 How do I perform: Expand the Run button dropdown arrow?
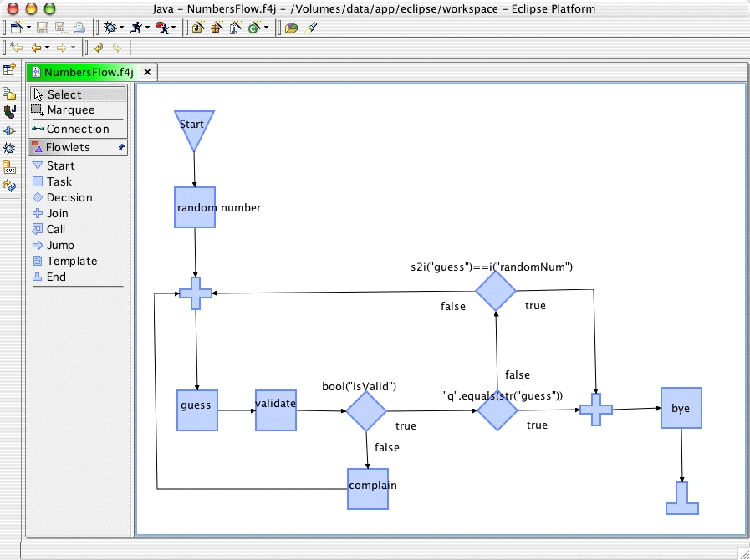[x=148, y=28]
